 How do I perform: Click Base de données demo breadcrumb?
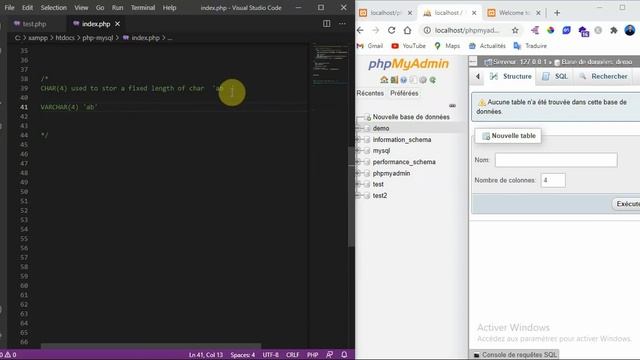coord(594,62)
